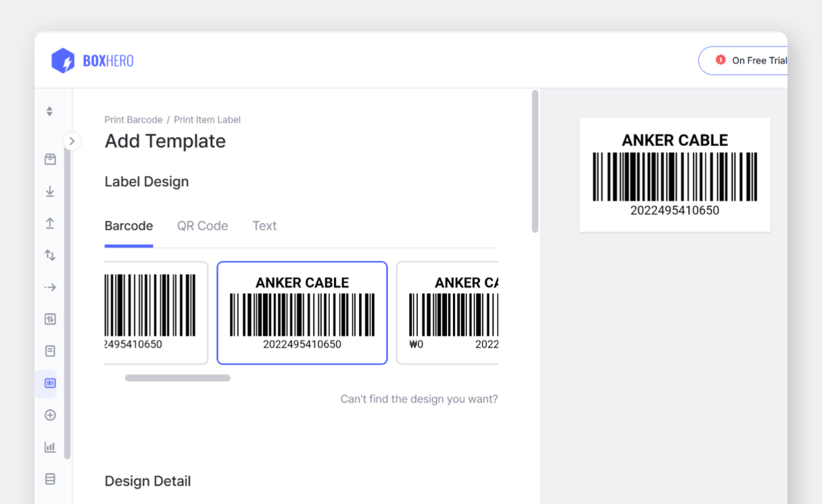822x504 pixels.
Task: Click the circled plus sidebar icon
Action: (50, 415)
